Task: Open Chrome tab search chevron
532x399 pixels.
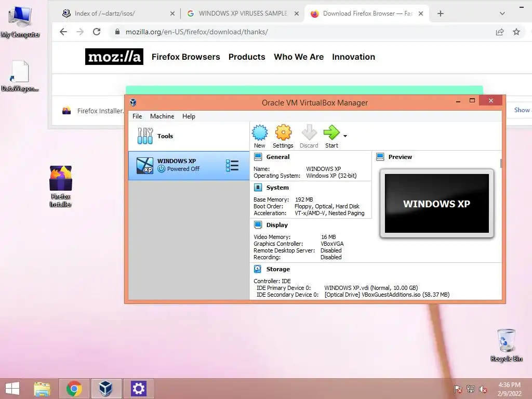Action: click(502, 14)
